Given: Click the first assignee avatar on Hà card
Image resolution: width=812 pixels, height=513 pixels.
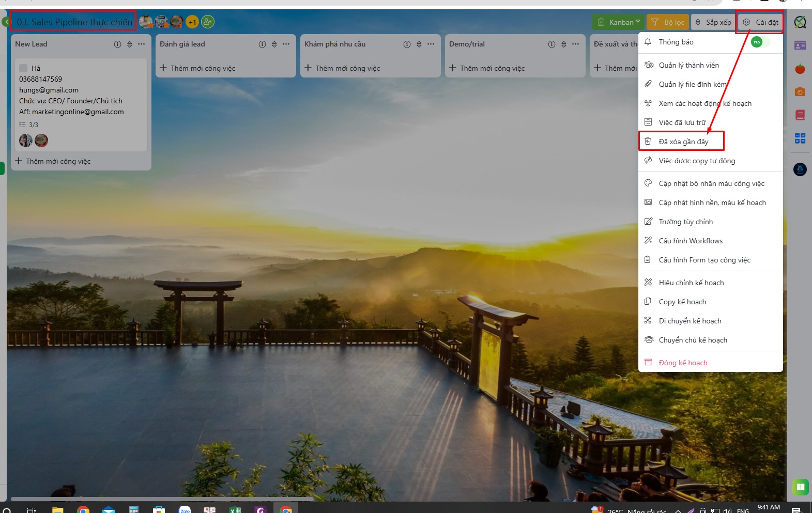Looking at the screenshot, I should click(26, 140).
